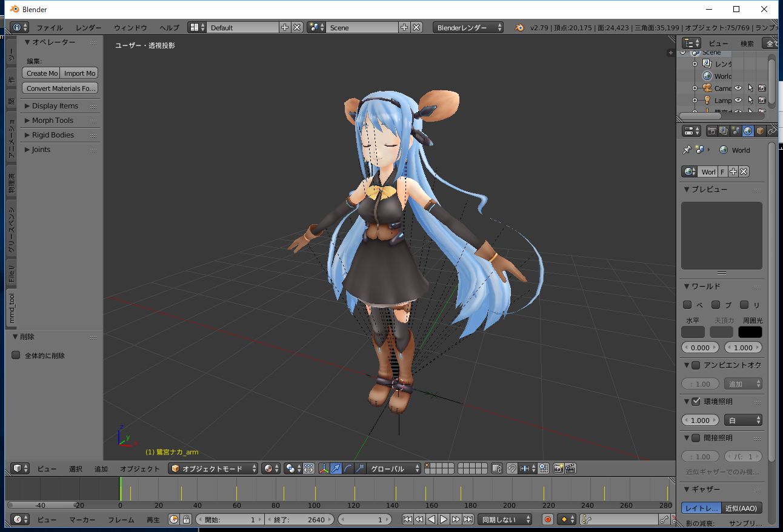This screenshot has height=532, width=783.
Task: Open the 水平 horizon color swatch
Action: (693, 331)
